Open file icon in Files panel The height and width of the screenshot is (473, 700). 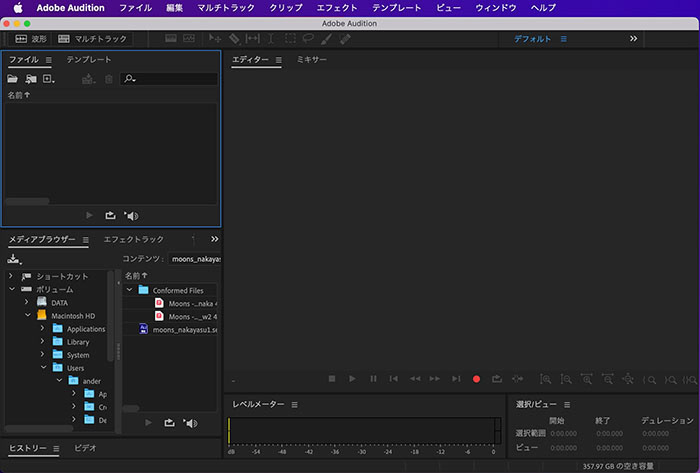point(12,79)
